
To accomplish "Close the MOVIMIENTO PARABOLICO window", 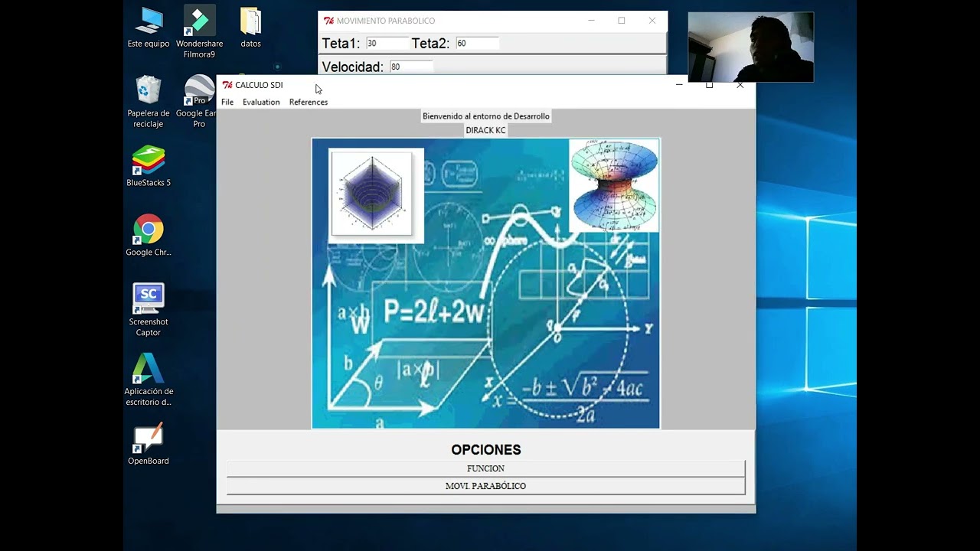I will click(x=652, y=21).
